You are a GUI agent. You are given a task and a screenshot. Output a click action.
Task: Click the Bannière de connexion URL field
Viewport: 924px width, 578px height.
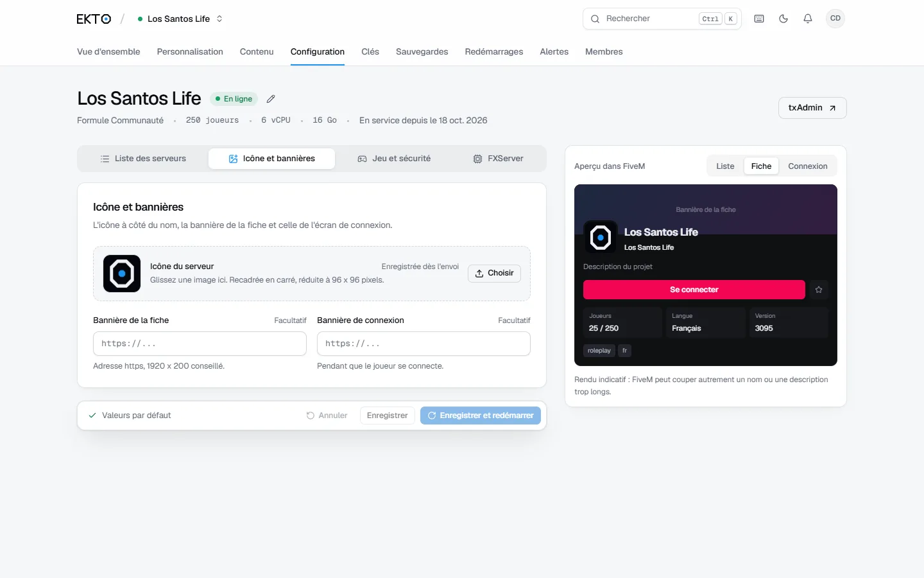click(x=424, y=344)
